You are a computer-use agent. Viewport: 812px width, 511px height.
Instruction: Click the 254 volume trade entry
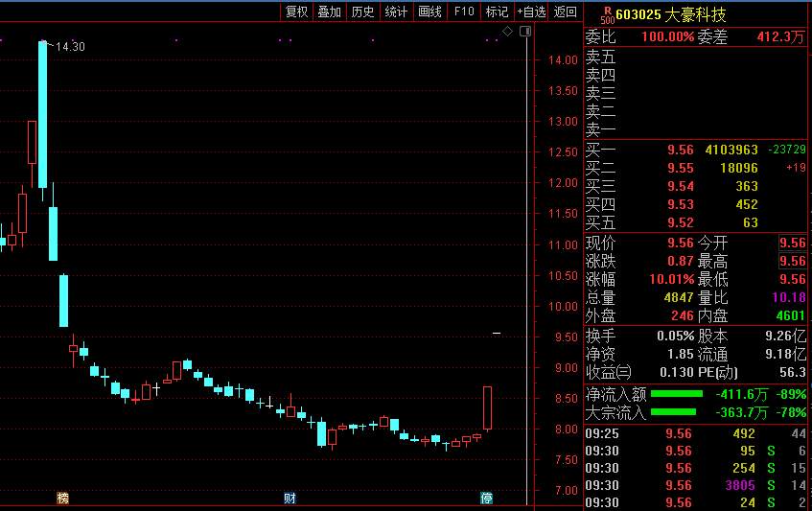coord(744,468)
